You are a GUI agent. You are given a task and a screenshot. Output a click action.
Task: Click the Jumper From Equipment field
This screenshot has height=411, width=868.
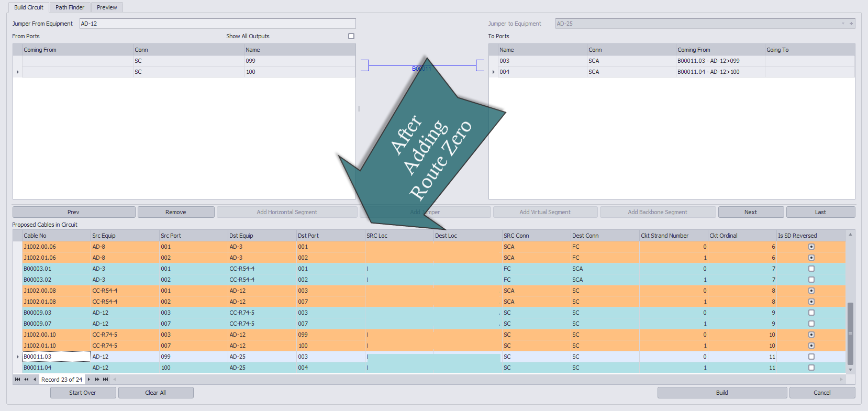click(217, 24)
